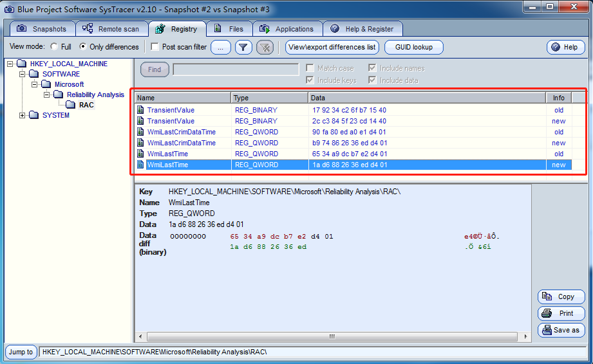The height and width of the screenshot is (364, 593).
Task: Sort by Data column header
Action: tap(427, 98)
